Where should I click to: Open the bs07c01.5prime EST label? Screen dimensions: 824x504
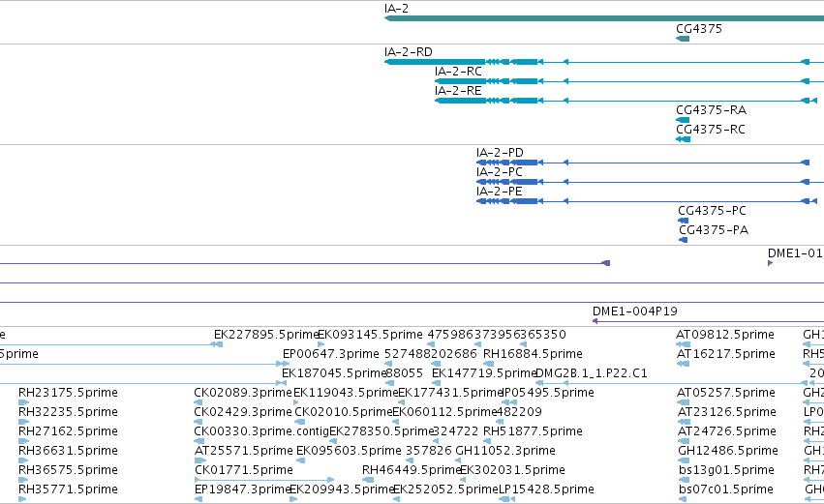click(726, 489)
